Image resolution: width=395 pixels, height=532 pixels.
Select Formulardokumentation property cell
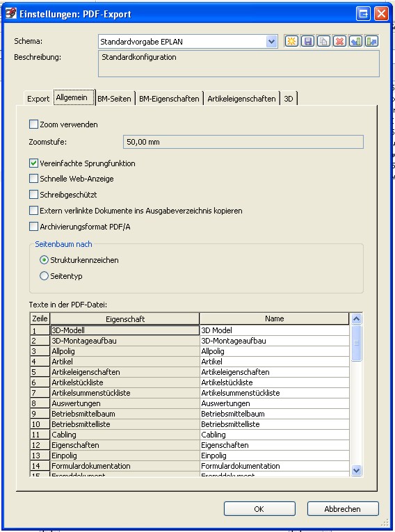point(125,466)
